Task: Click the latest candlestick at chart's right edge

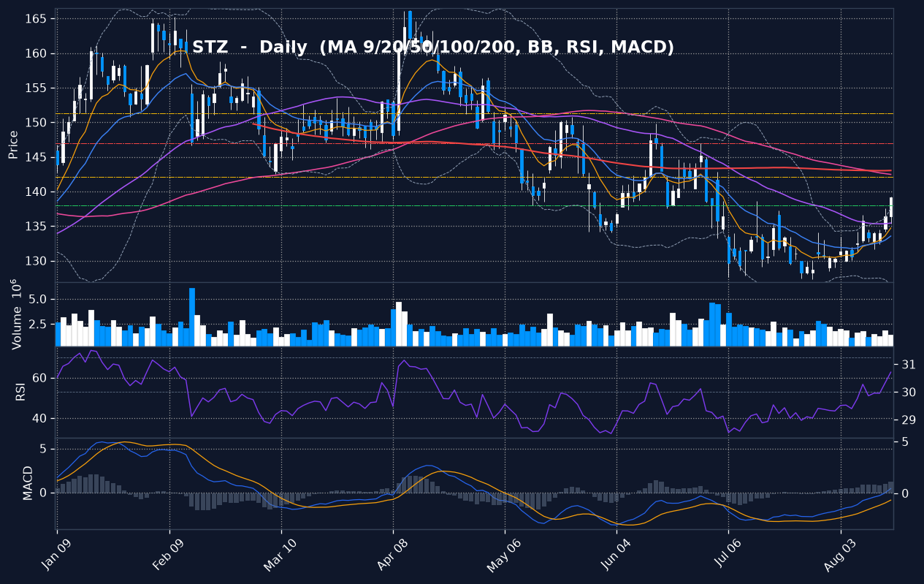Action: click(891, 207)
